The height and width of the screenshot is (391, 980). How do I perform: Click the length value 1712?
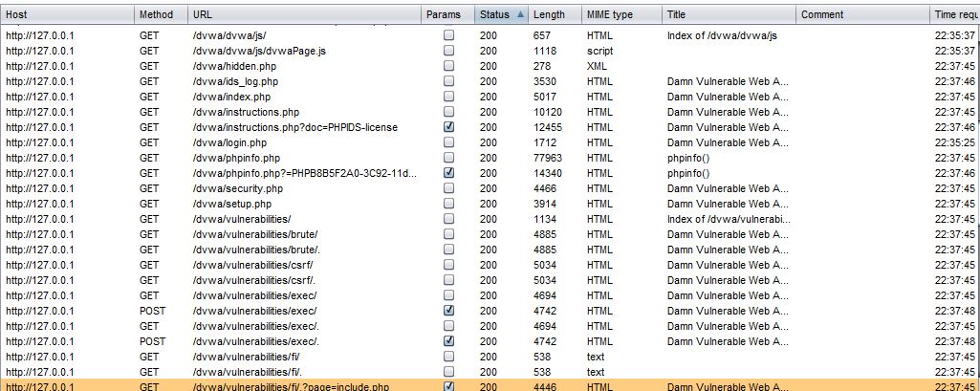[545, 142]
